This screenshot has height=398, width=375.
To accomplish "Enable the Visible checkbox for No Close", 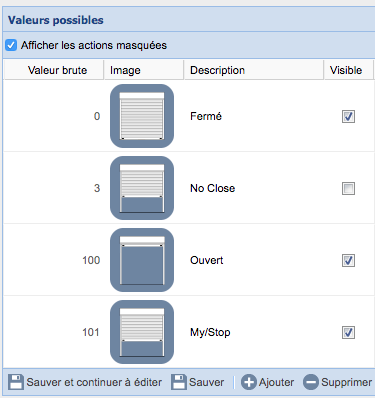I will tap(348, 188).
